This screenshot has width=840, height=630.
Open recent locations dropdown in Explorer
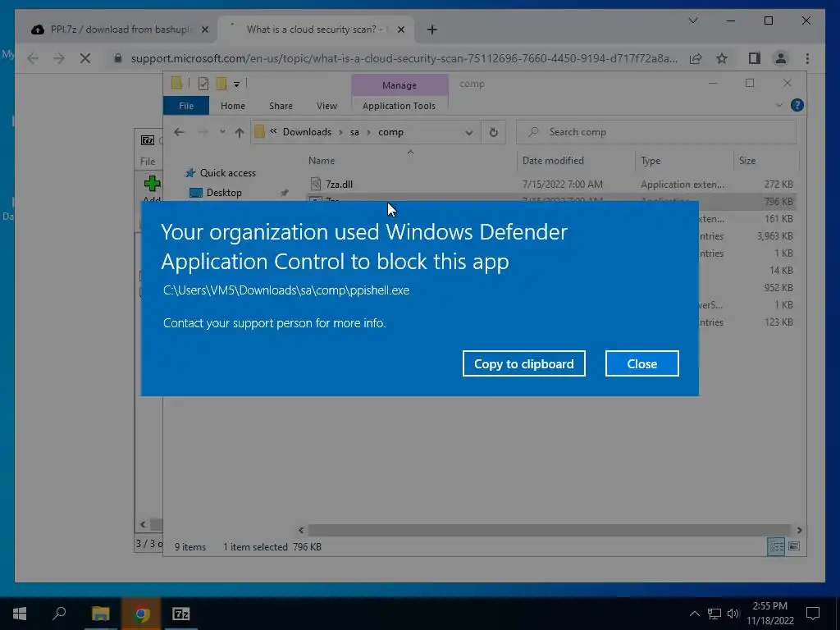pyautogui.click(x=222, y=132)
